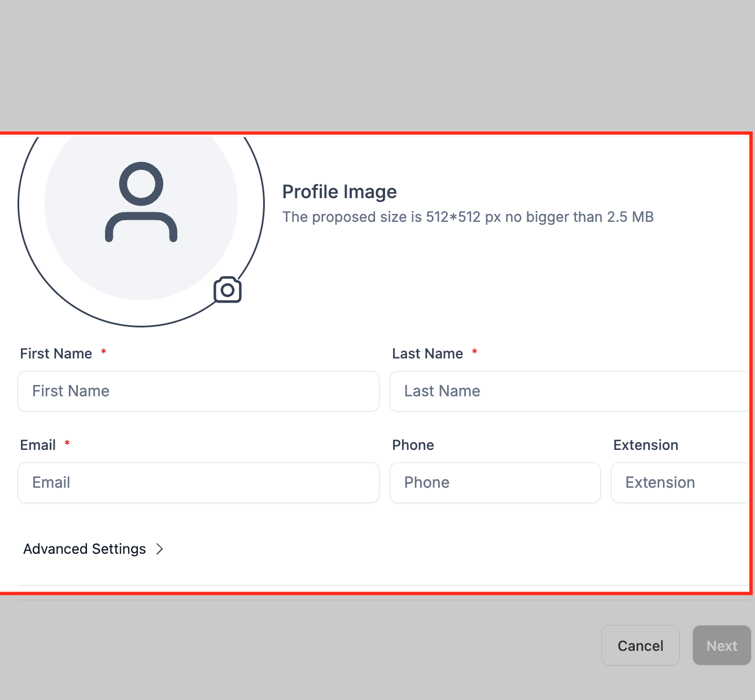Viewport: 755px width, 700px height.
Task: Click the proposed size description text
Action: tap(468, 217)
